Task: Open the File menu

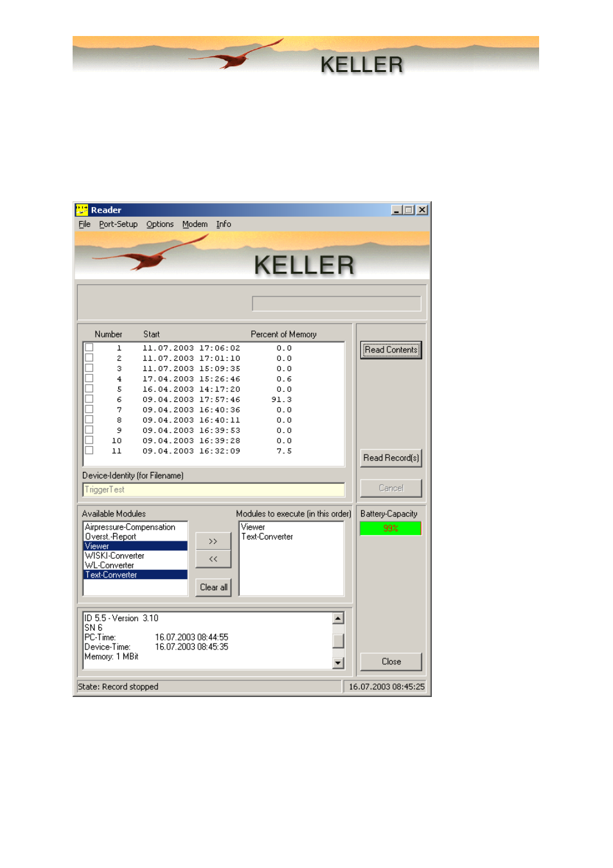Action: pos(84,224)
